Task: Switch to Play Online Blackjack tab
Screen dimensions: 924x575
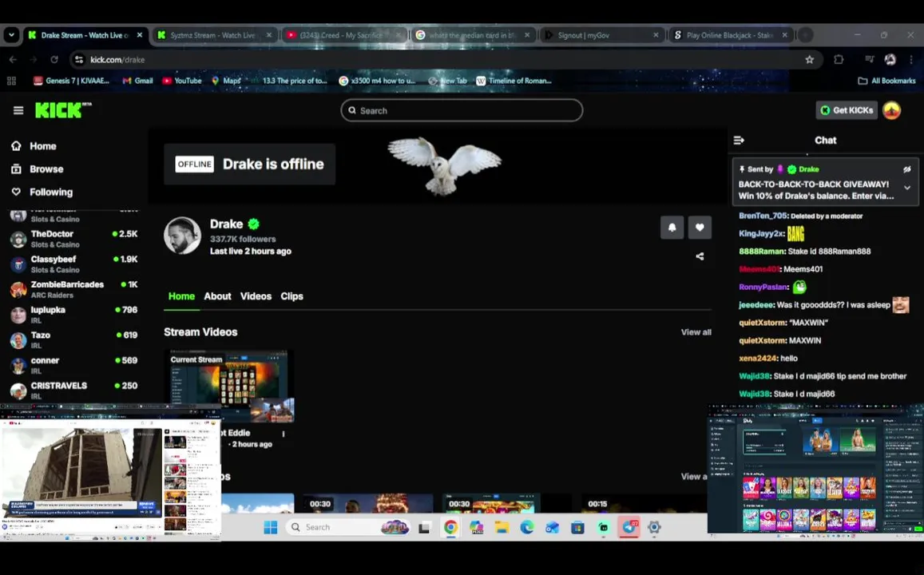Action: click(732, 35)
